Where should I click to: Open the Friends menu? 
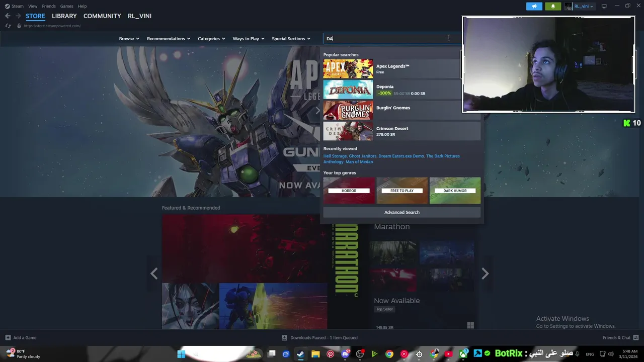pos(49,6)
